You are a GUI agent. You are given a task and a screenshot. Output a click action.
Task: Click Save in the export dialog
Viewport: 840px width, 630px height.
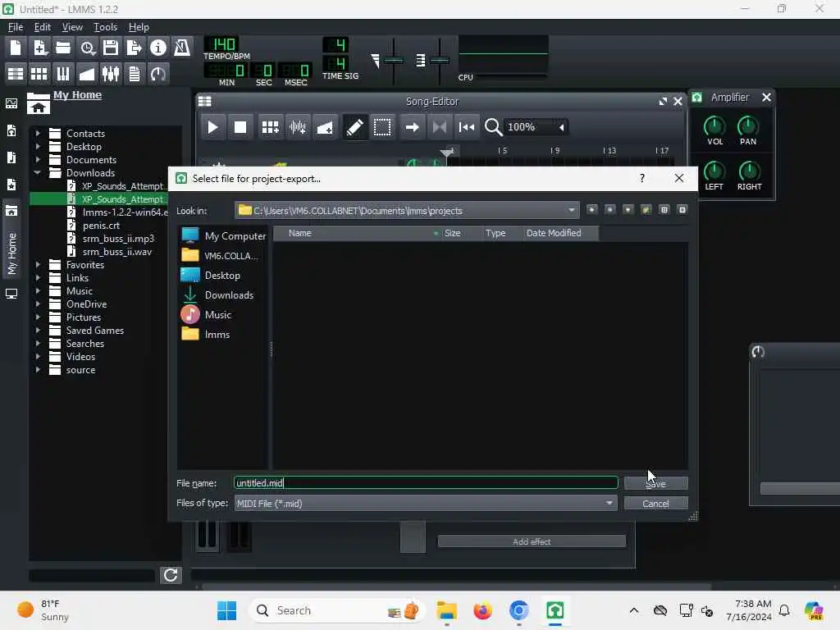point(655,483)
